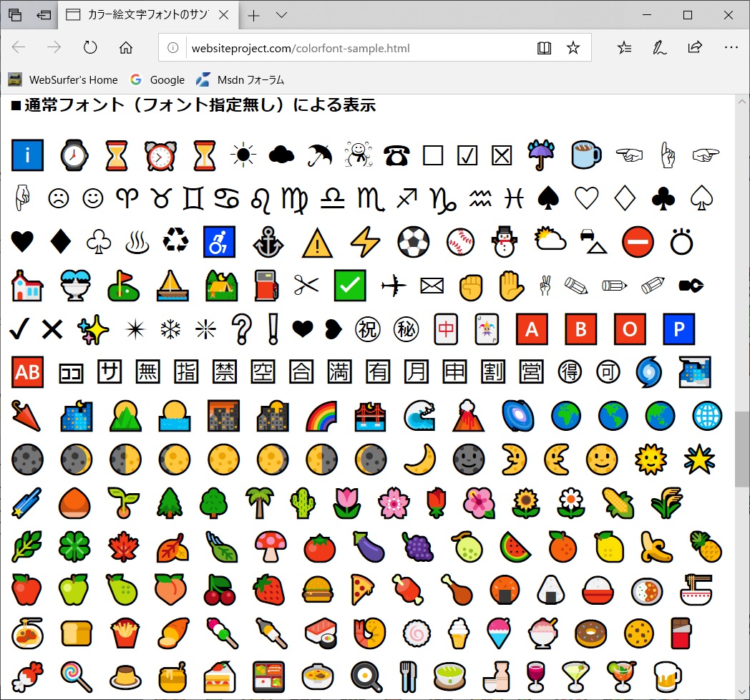Image resolution: width=750 pixels, height=700 pixels.
Task: Open the Hub favorites panel
Action: pos(624,47)
